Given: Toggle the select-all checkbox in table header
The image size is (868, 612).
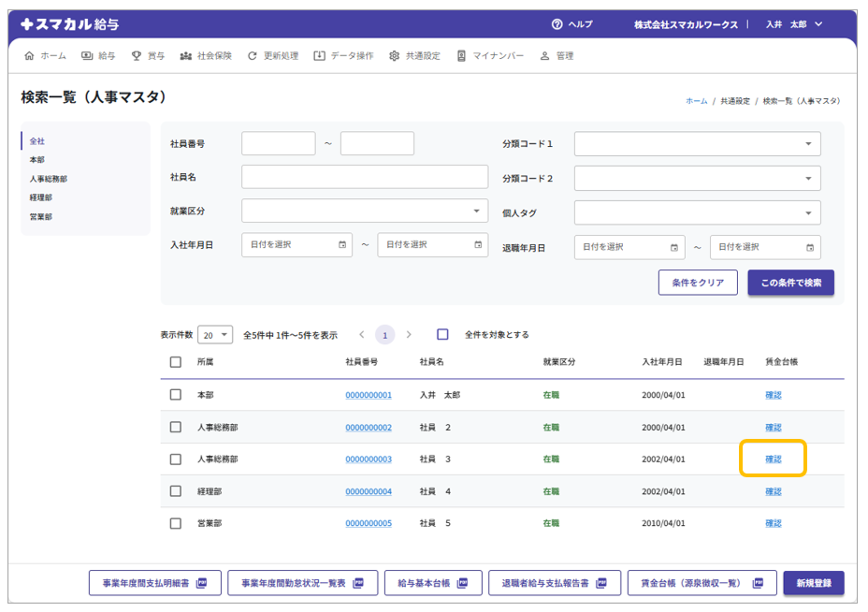Looking at the screenshot, I should pyautogui.click(x=176, y=362).
